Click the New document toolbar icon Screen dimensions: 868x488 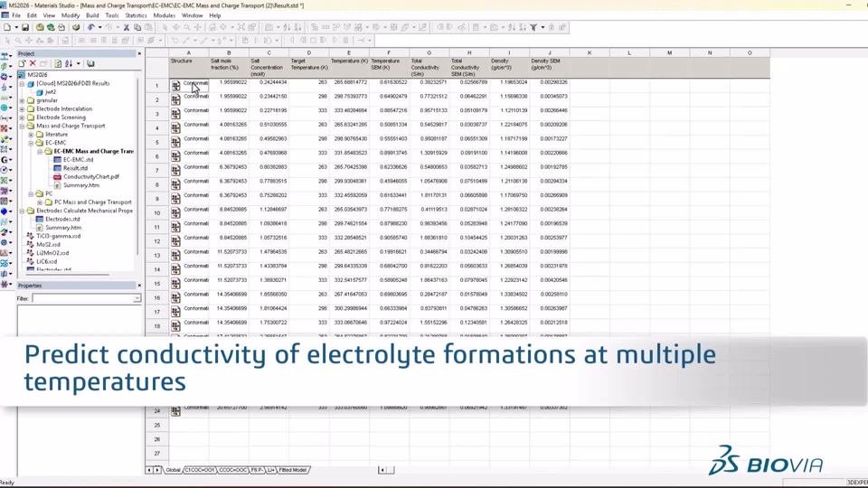coord(6,27)
